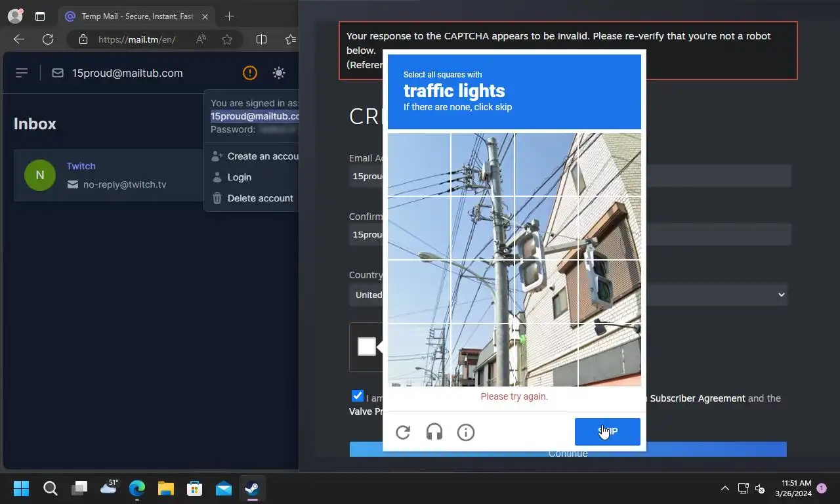Select CAPTCHA tile with lower right signal box
The width and height of the screenshot is (840, 504).
[609, 291]
